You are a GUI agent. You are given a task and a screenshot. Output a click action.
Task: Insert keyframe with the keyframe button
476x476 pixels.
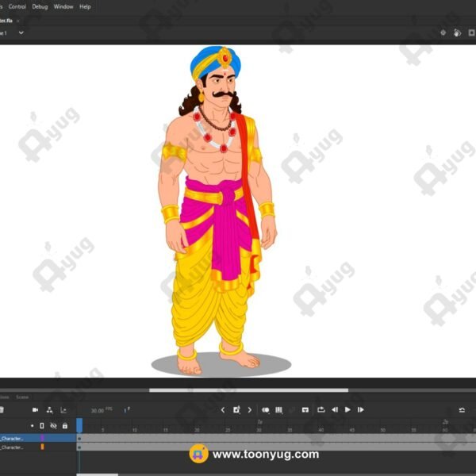point(236,409)
